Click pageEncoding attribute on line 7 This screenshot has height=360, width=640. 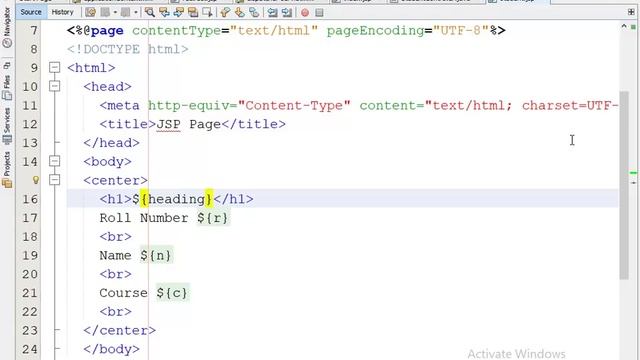[376, 31]
